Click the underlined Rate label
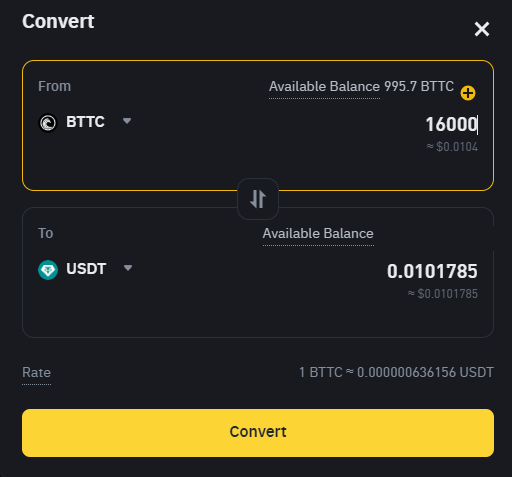The height and width of the screenshot is (477, 512). pos(36,372)
